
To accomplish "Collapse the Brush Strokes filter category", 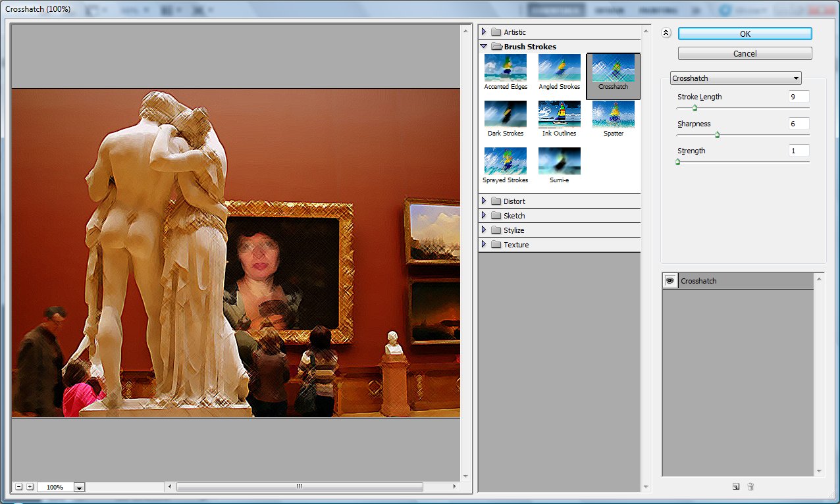I will 484,46.
